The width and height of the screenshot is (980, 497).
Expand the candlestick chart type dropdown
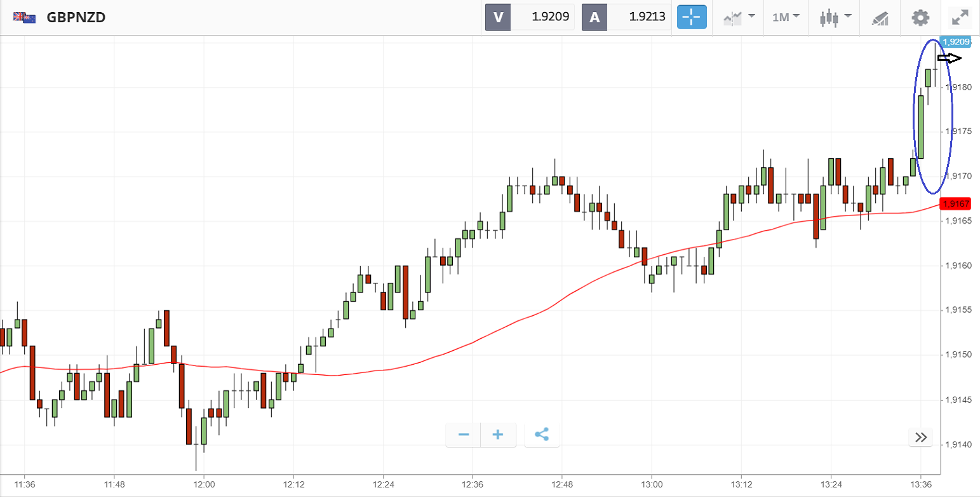pyautogui.click(x=835, y=17)
